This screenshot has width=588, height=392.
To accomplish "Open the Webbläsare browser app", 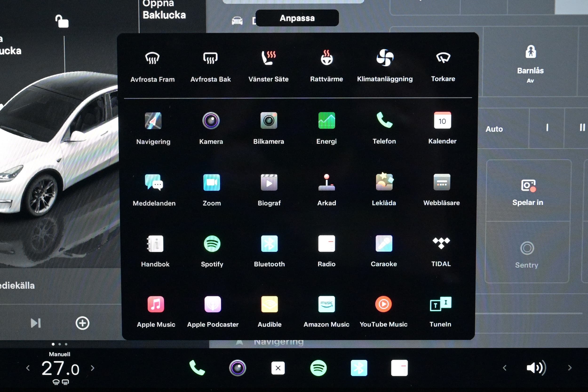I will [441, 183].
